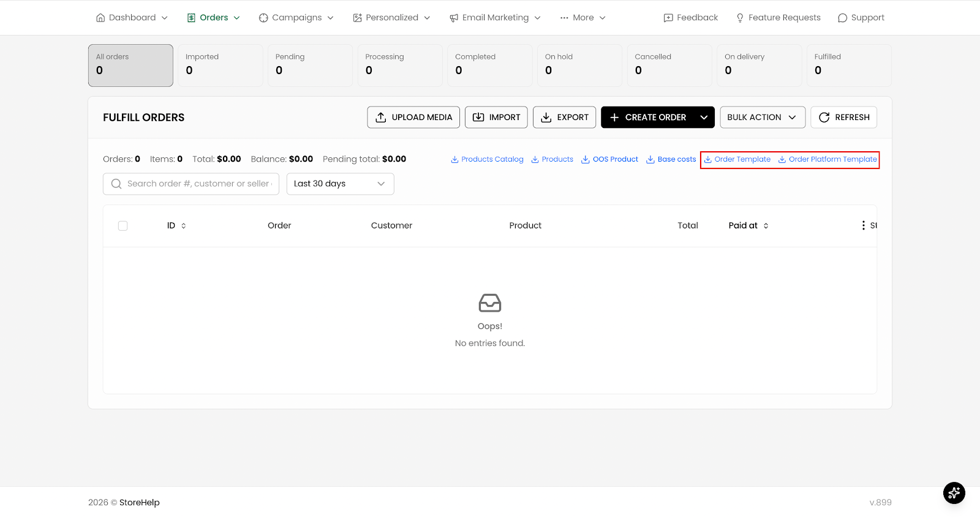
Task: Toggle the select-all orders checkbox
Action: coord(123,226)
